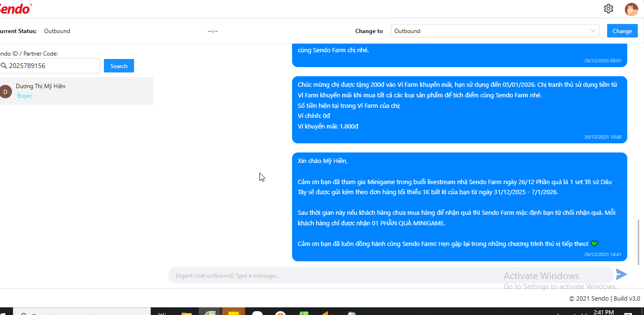
Task: Click the blue Change button
Action: [622, 31]
